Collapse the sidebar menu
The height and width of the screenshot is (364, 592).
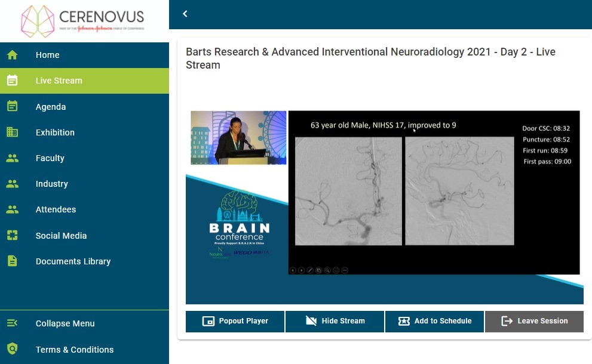pos(84,323)
